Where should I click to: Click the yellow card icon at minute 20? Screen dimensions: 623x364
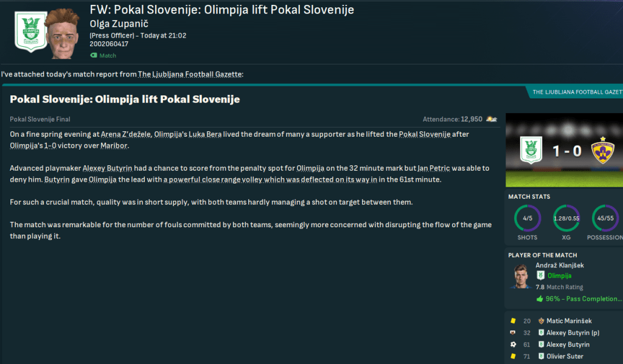513,321
